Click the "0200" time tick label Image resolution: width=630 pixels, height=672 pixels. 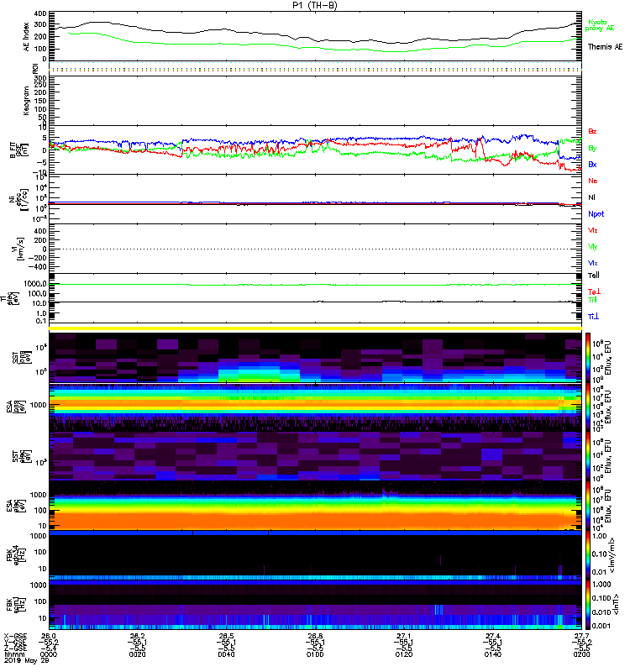[x=581, y=654]
